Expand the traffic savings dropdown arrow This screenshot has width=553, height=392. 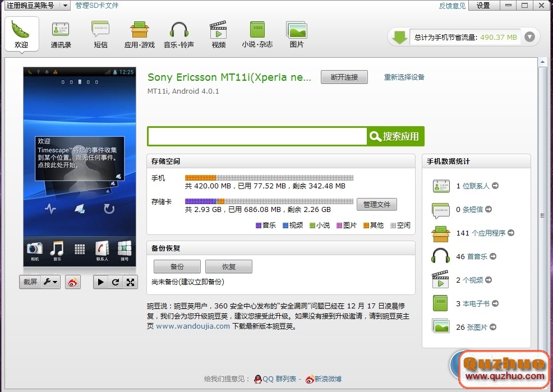(529, 36)
